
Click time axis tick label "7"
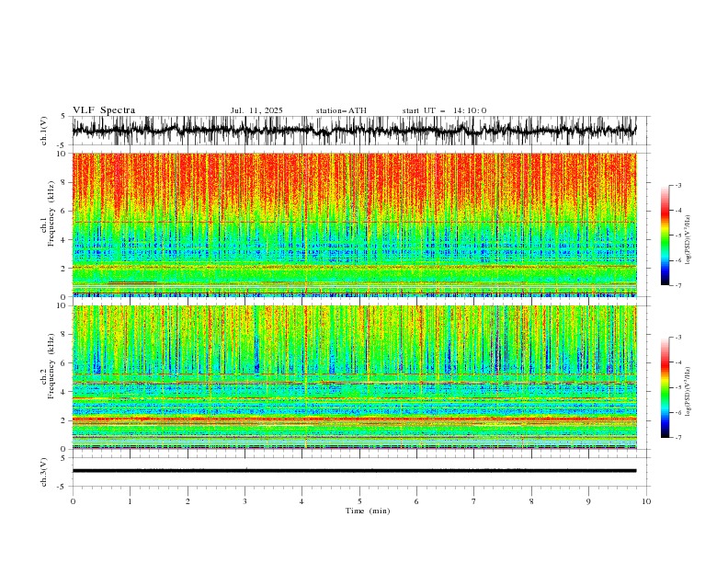(x=474, y=501)
